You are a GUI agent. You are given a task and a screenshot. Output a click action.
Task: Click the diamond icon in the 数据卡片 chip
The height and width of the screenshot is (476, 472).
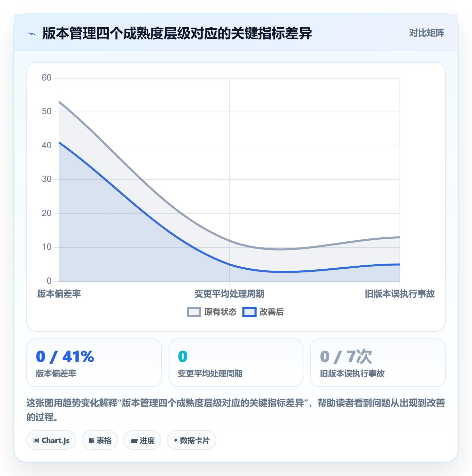tap(176, 440)
